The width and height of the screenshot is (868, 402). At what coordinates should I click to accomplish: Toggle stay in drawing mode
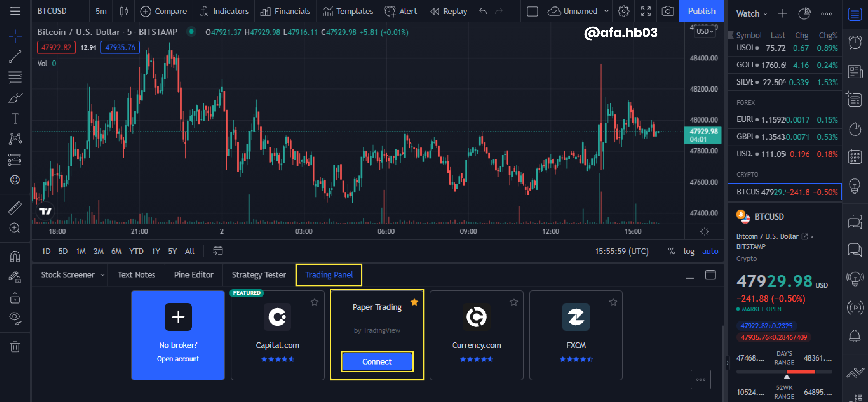15,277
